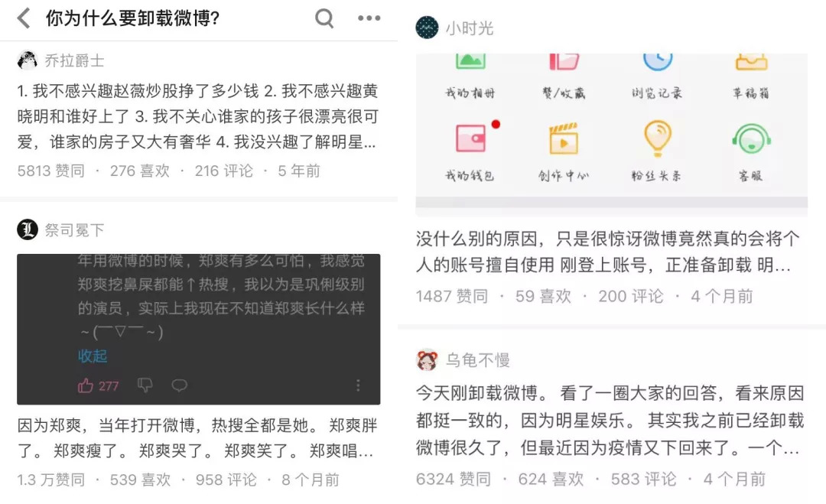Open the three-dots more options menu
The height and width of the screenshot is (504, 826).
point(369,18)
